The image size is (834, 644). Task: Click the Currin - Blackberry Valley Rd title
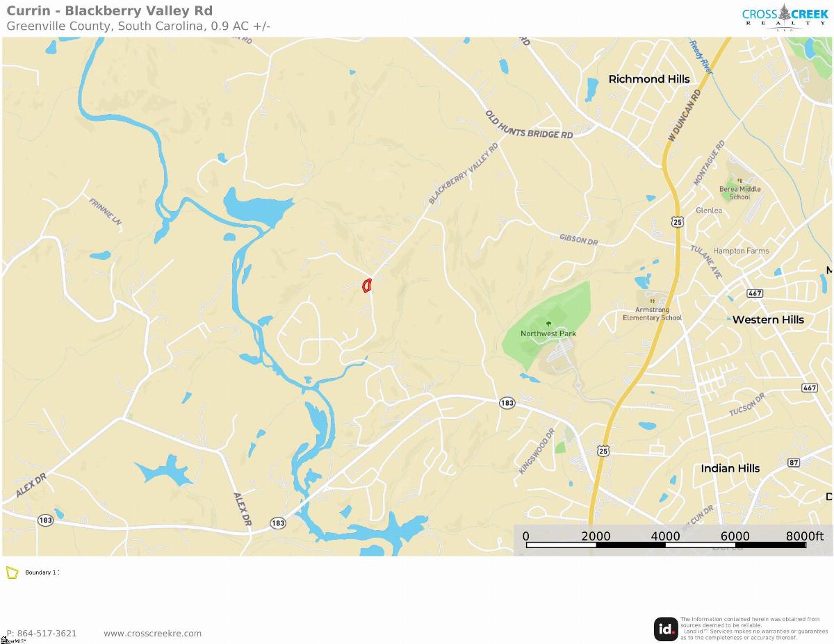110,10
